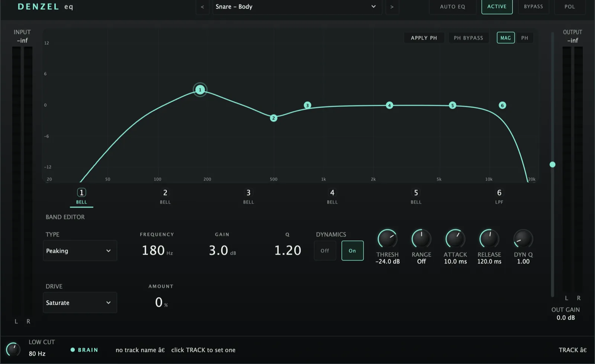Click the RANGE value Off
Image resolution: width=595 pixels, height=364 pixels.
tap(421, 261)
